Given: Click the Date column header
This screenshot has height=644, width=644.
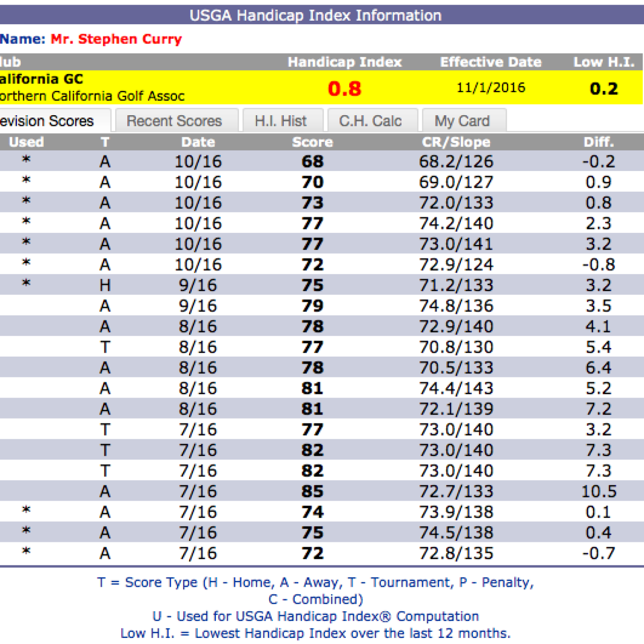Looking at the screenshot, I should [198, 142].
